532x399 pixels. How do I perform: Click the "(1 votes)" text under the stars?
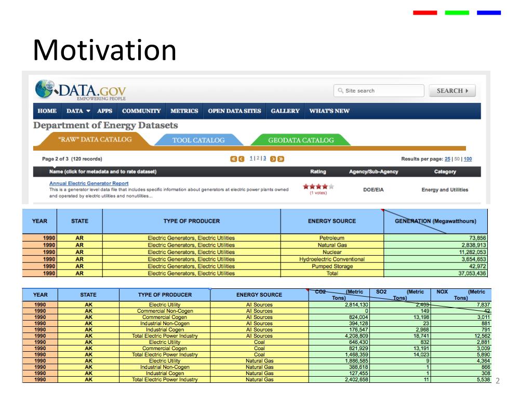click(x=318, y=193)
